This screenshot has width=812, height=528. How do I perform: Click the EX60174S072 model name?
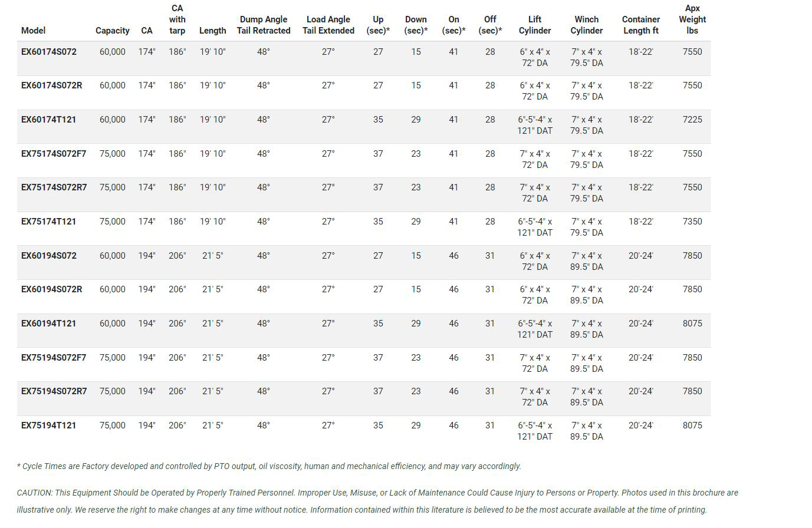coord(49,52)
